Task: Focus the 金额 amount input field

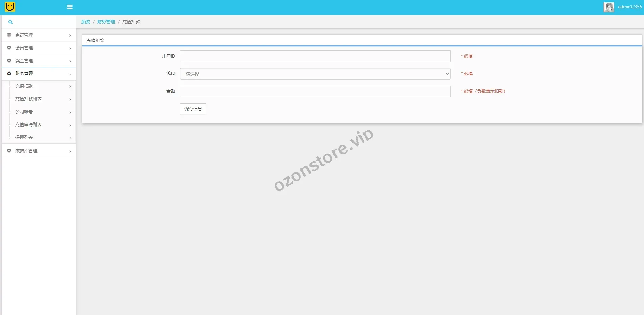Action: coord(315,91)
